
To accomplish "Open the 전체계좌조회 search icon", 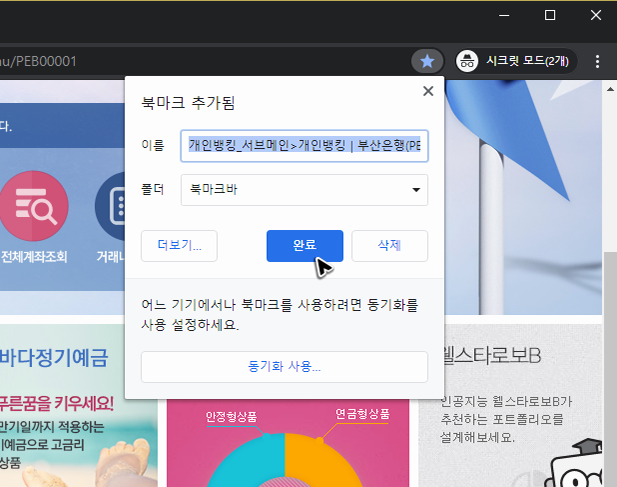I will (33, 206).
